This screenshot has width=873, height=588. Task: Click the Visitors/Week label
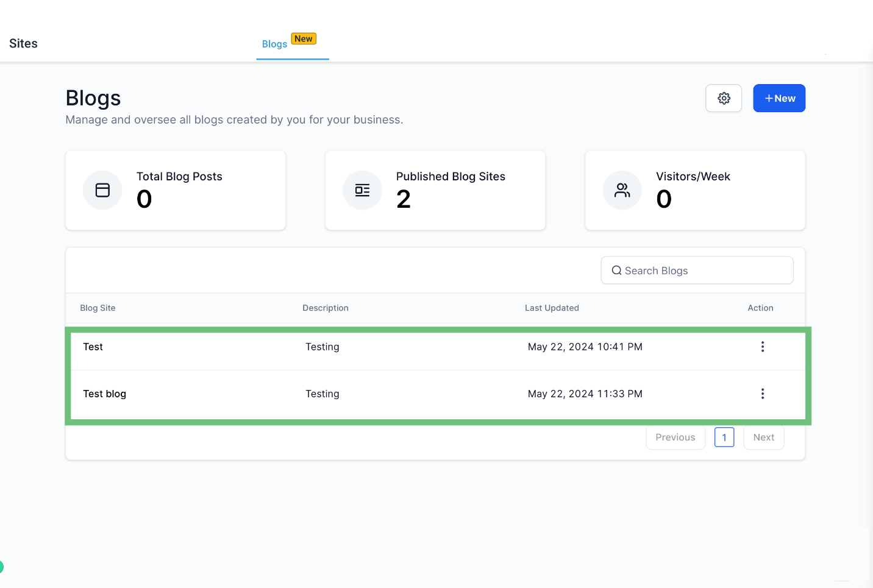pos(693,176)
